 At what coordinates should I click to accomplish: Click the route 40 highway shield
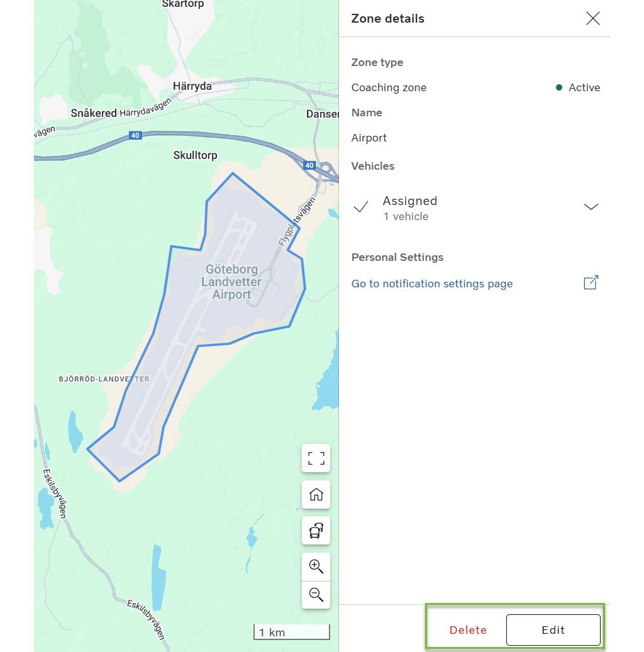pos(135,135)
